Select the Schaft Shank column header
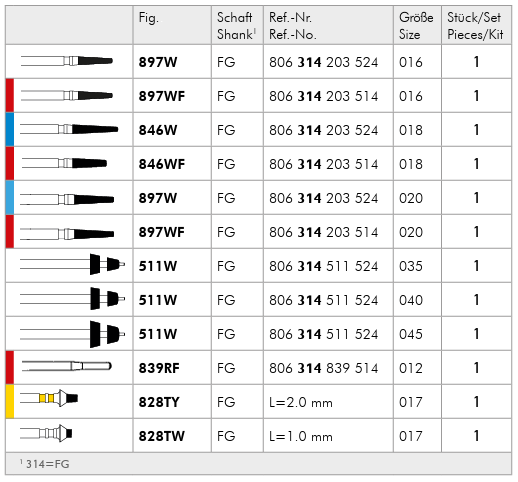 pos(237,25)
